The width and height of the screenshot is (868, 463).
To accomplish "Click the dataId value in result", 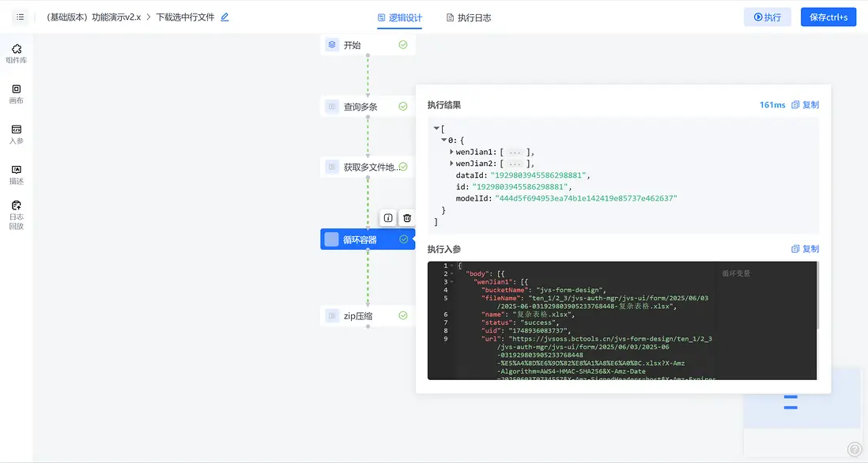I will (x=538, y=175).
